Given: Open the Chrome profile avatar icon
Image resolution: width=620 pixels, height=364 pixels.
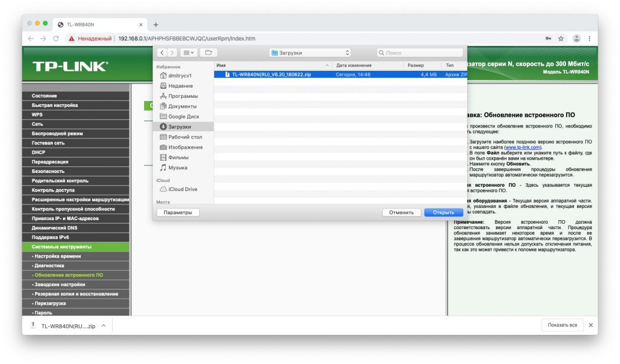Looking at the screenshot, I should click(x=576, y=39).
